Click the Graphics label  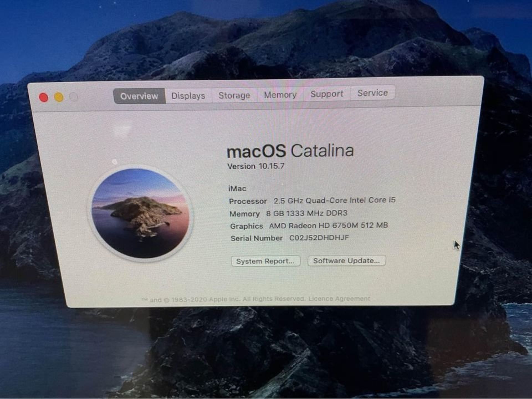[x=247, y=226]
